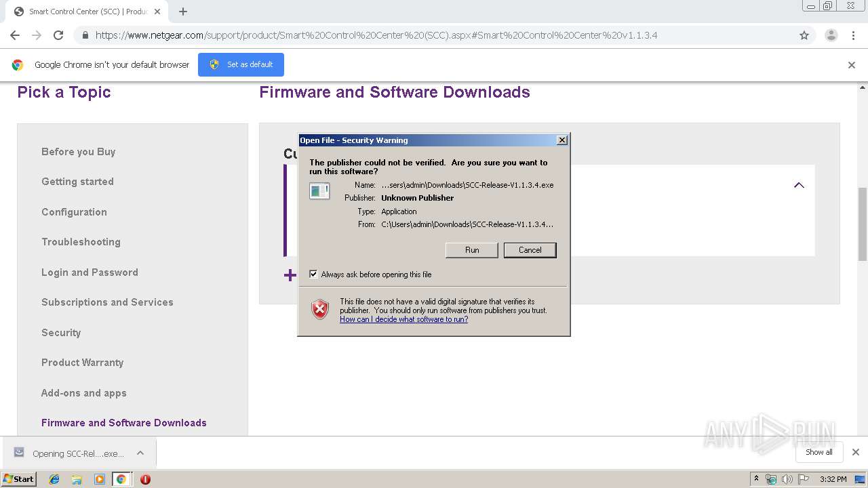868x488 pixels.
Task: Open the Chrome profile avatar
Action: (x=831, y=35)
